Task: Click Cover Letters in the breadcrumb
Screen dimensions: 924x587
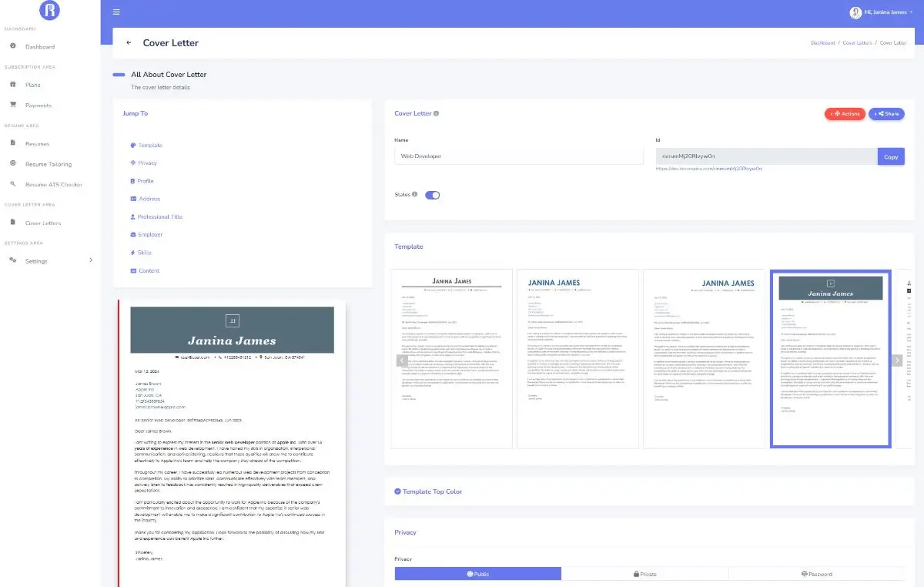Action: point(858,43)
